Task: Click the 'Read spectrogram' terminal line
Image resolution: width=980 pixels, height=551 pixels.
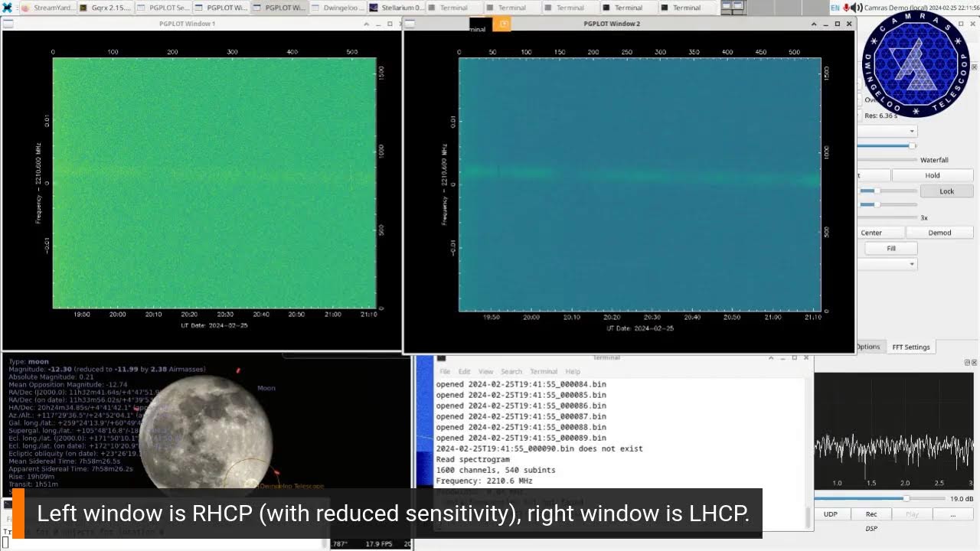Action: (472, 459)
